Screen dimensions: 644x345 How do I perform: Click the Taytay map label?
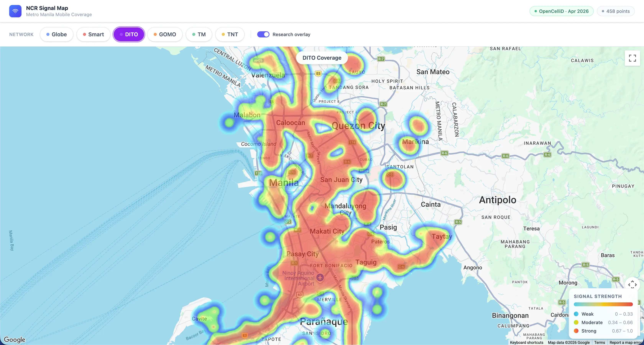[x=442, y=237]
